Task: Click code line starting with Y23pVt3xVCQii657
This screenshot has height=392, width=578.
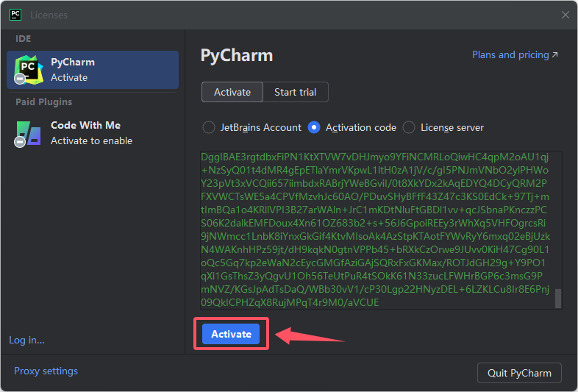Action: click(374, 184)
